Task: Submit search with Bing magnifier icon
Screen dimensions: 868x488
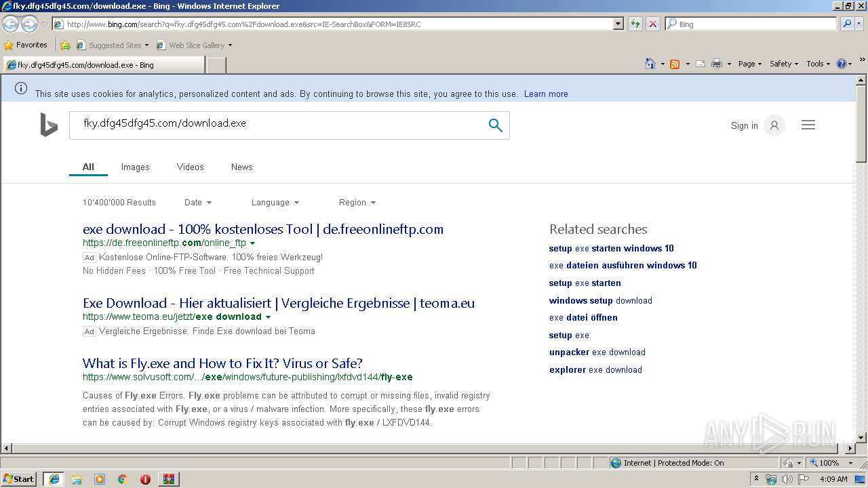Action: point(496,125)
